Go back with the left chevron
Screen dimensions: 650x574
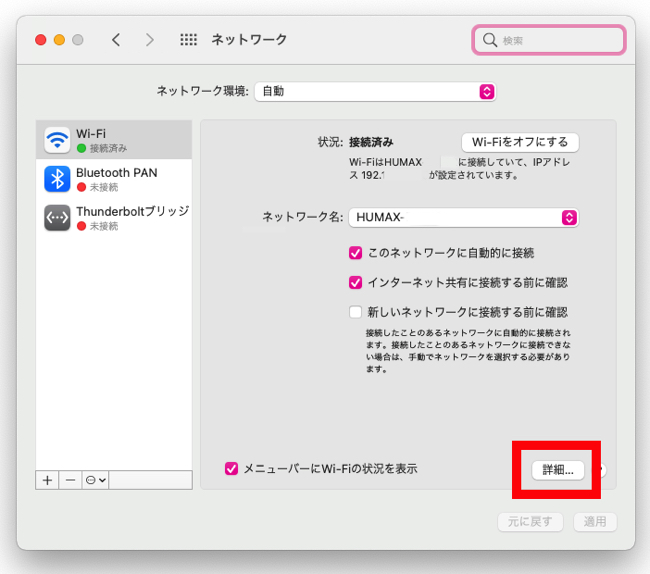click(x=116, y=40)
